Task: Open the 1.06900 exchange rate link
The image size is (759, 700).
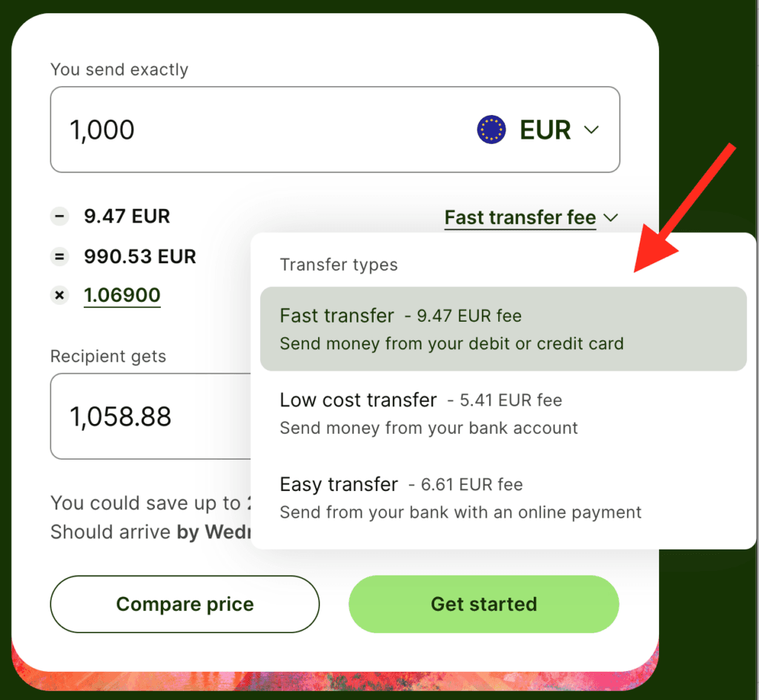Action: click(x=122, y=295)
